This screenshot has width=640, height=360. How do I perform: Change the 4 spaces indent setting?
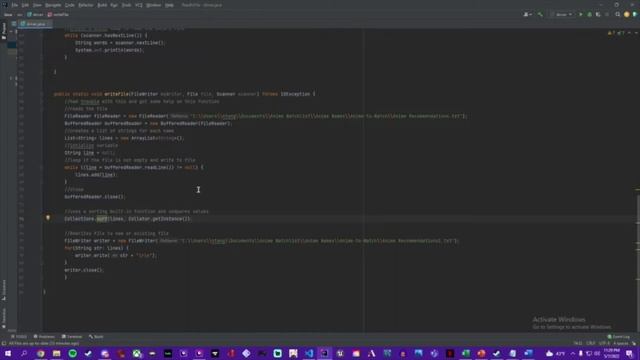click(x=621, y=344)
